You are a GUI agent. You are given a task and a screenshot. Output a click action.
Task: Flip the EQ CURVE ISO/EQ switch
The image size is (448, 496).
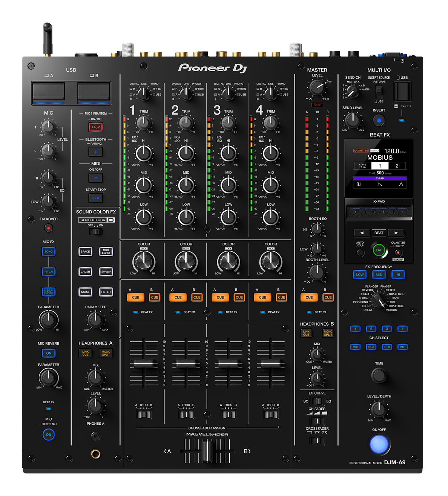[x=317, y=401]
